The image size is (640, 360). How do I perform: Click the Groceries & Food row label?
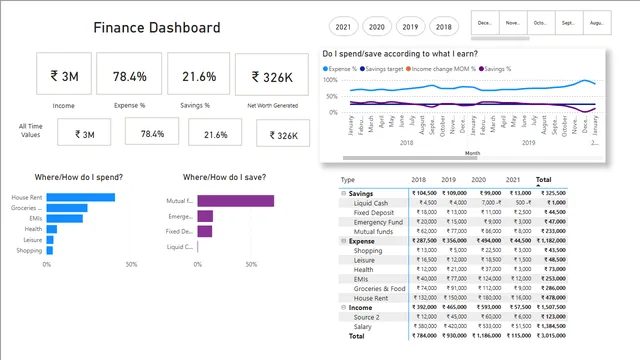[379, 289]
